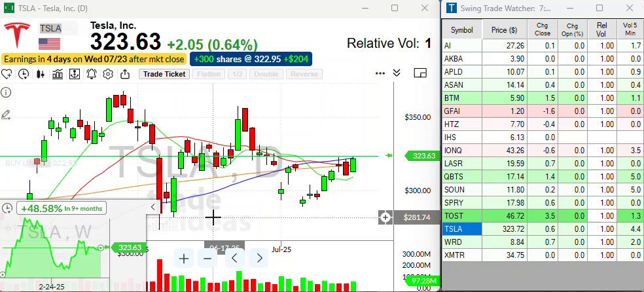Screen dimensions: 644x292
Task: Open the mini chart timeframe clock icon
Action: click(7, 209)
